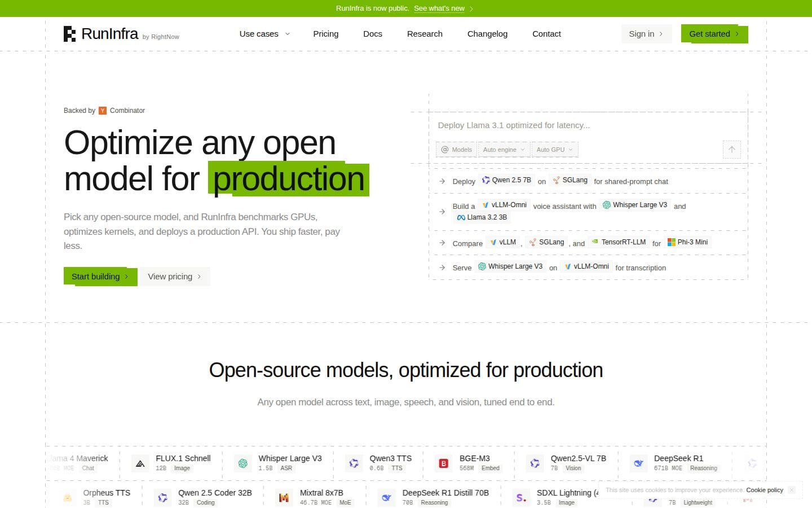Click the arrow icon beside the Serve suggestion
This screenshot has width=812, height=508.
442,268
